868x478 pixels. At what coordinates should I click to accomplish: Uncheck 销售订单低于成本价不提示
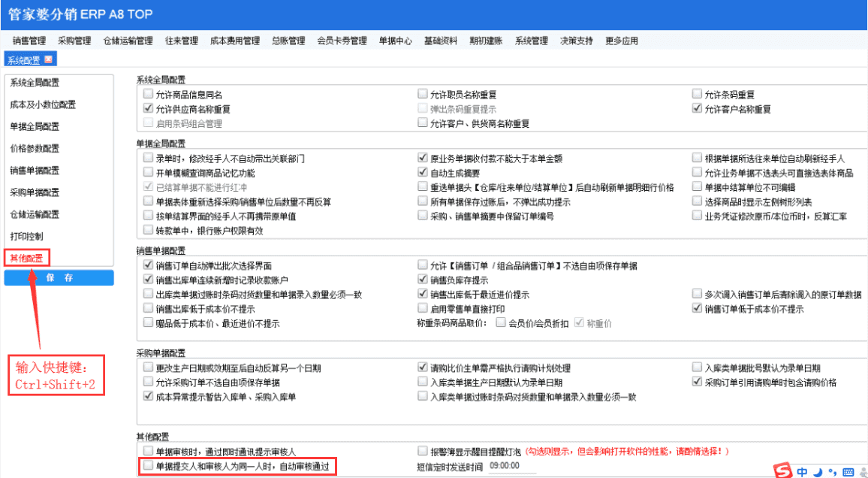pyautogui.click(x=698, y=308)
